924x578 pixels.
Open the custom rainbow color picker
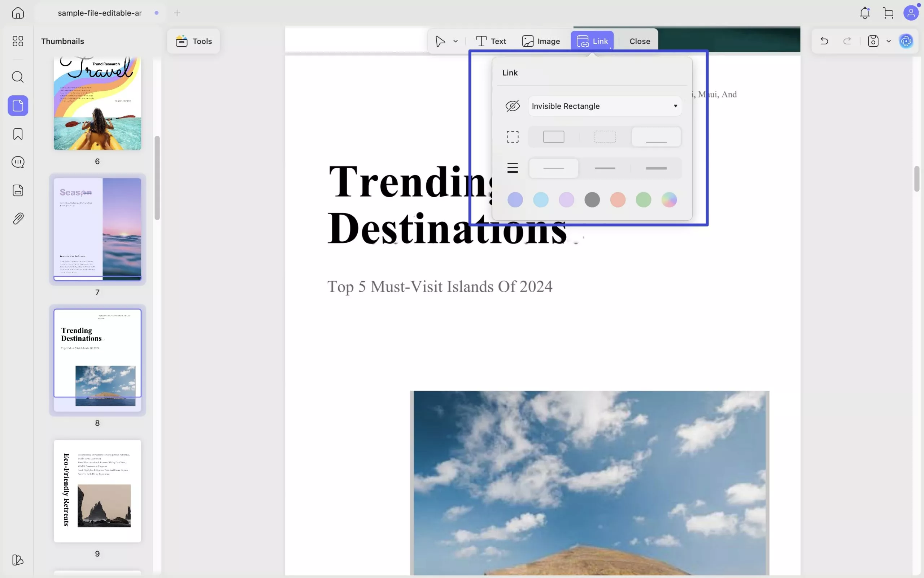point(669,199)
